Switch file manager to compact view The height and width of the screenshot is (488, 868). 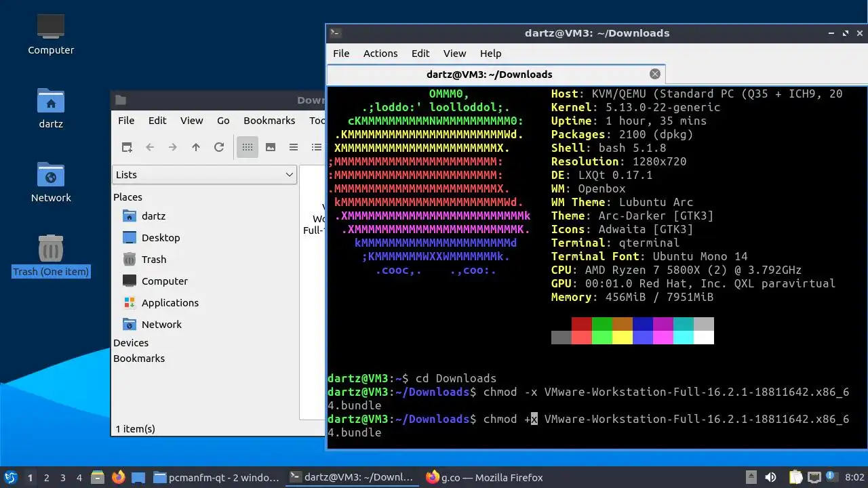point(294,147)
